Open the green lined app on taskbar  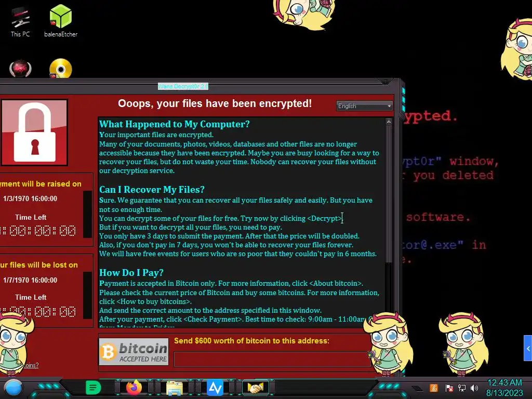[x=94, y=388]
